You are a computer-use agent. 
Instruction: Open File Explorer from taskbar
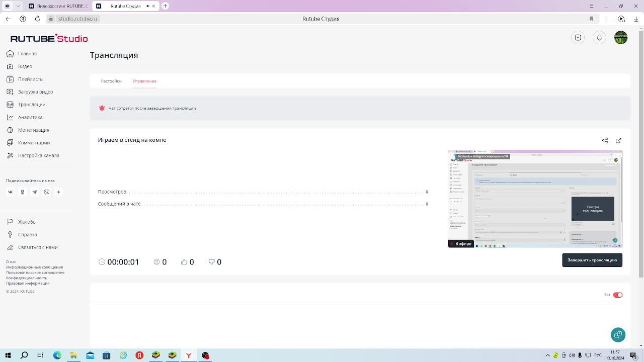[74, 355]
